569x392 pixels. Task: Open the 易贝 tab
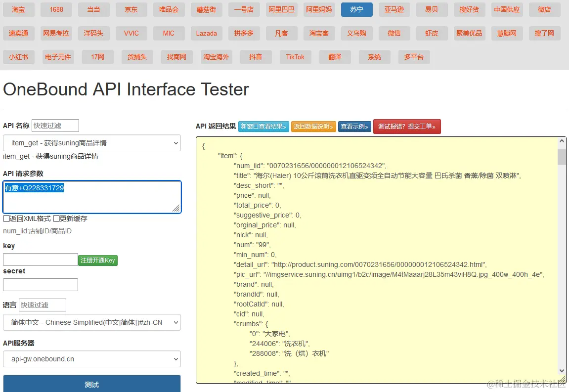coord(432,10)
